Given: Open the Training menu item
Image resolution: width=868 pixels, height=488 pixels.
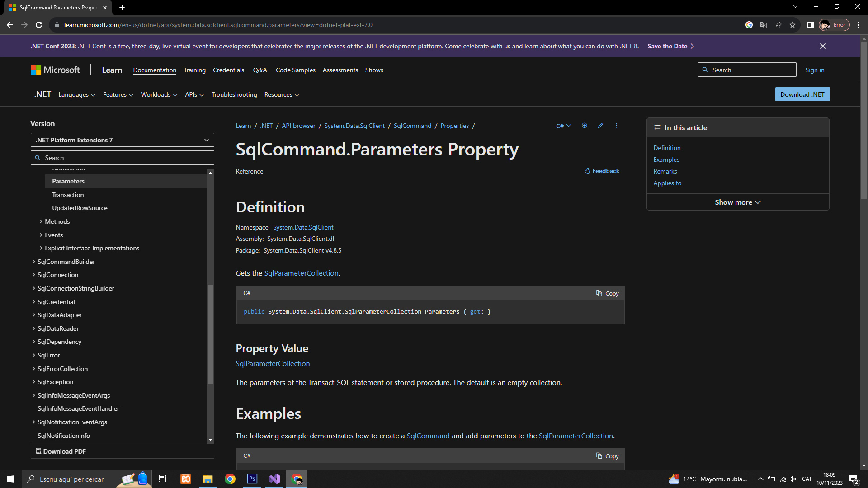Looking at the screenshot, I should (x=194, y=70).
